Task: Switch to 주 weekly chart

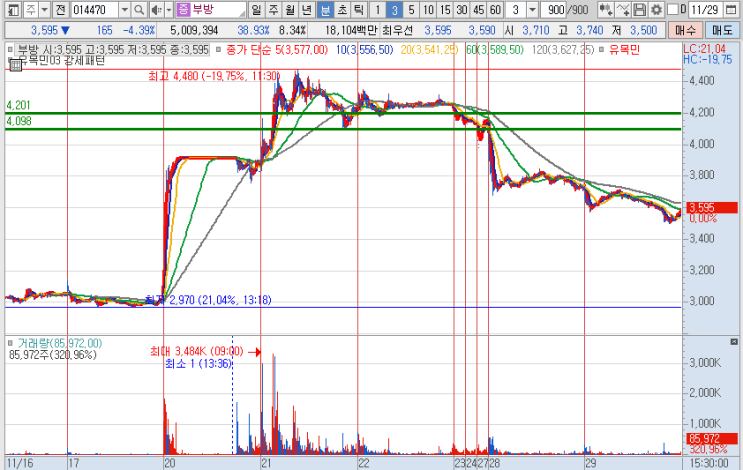Action: tap(273, 9)
